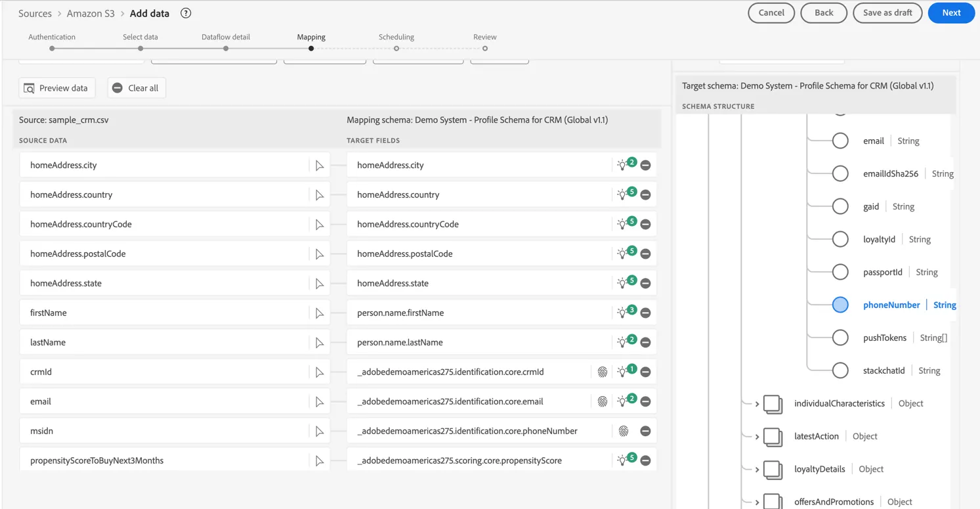Select the loyaltyId schema field radio button

(x=840, y=239)
